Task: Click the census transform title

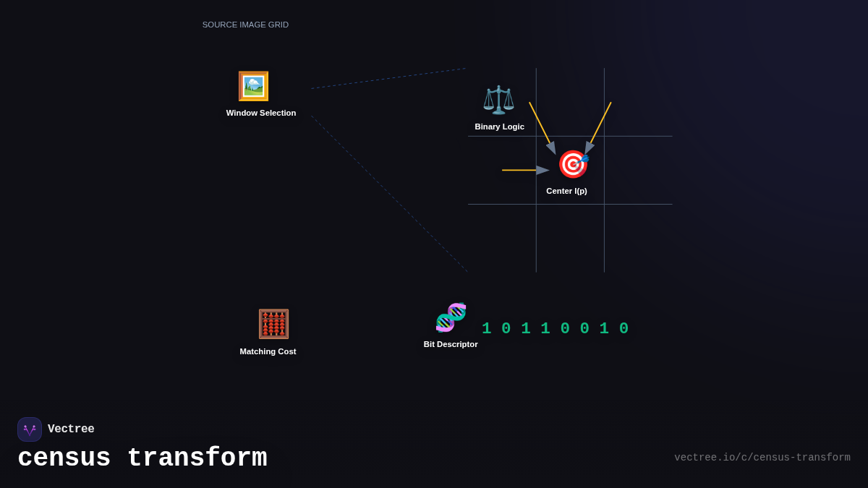Action: [142, 458]
